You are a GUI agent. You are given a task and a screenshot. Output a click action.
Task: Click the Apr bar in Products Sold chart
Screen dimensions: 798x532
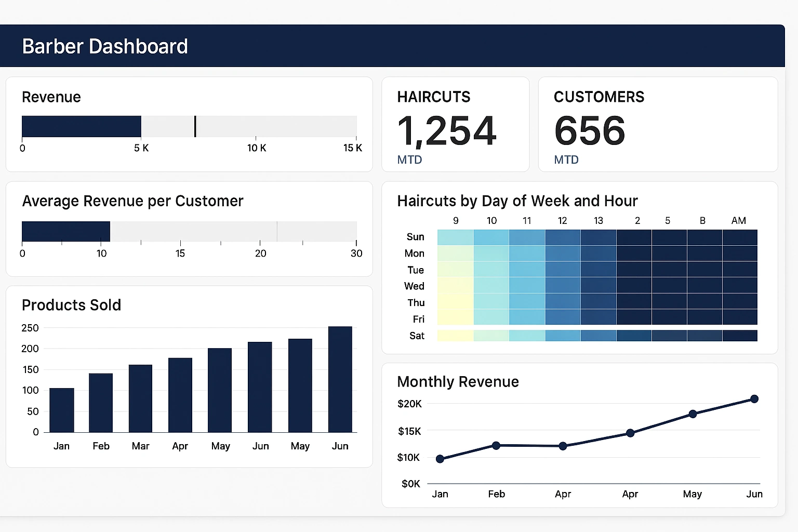click(x=180, y=395)
